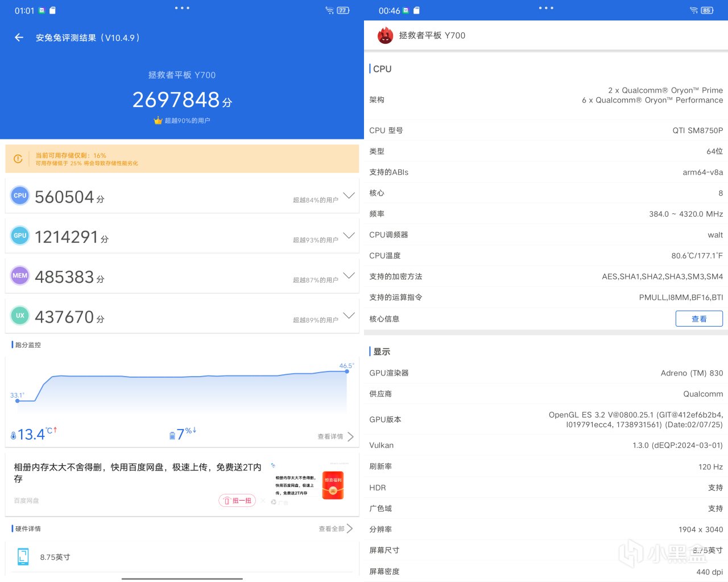Tap the tablet icon beside 8.75英寸
This screenshot has width=728, height=582.
coord(23,556)
